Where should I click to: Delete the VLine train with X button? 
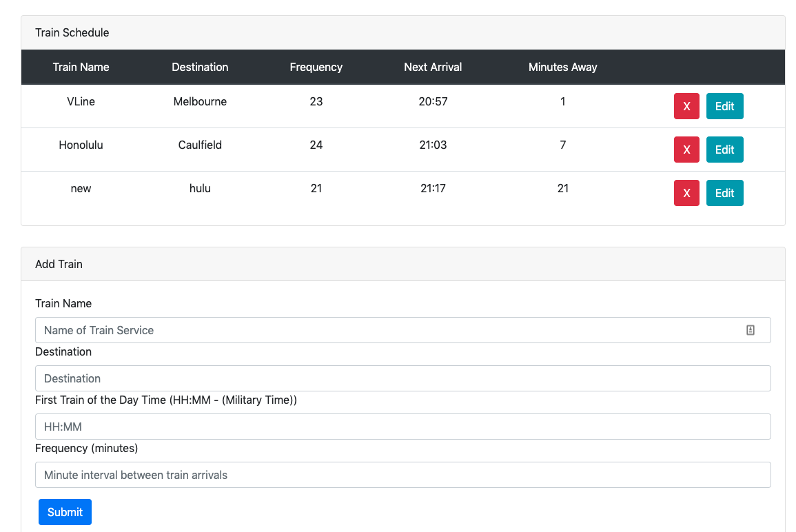686,106
